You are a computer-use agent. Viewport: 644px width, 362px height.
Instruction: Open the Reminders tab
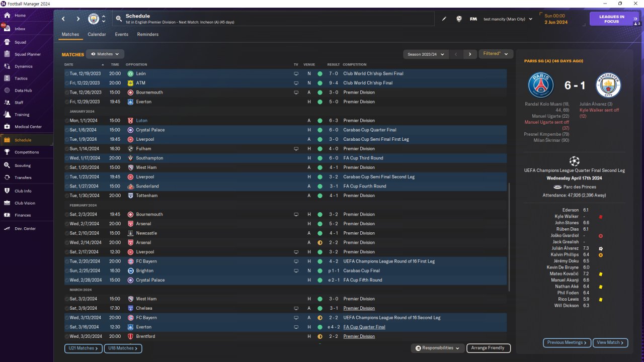point(148,35)
